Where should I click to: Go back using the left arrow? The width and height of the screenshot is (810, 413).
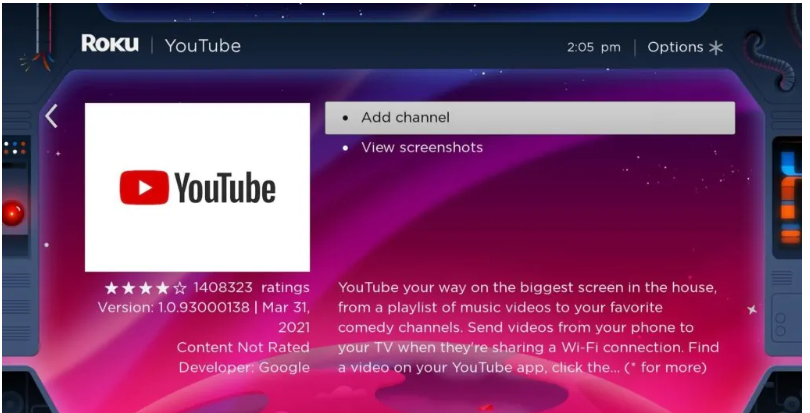pyautogui.click(x=51, y=116)
